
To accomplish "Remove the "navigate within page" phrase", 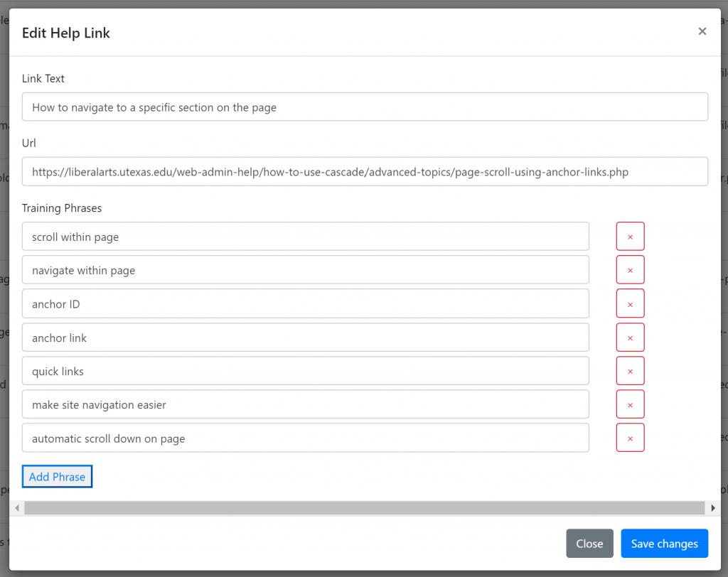I will tap(630, 269).
